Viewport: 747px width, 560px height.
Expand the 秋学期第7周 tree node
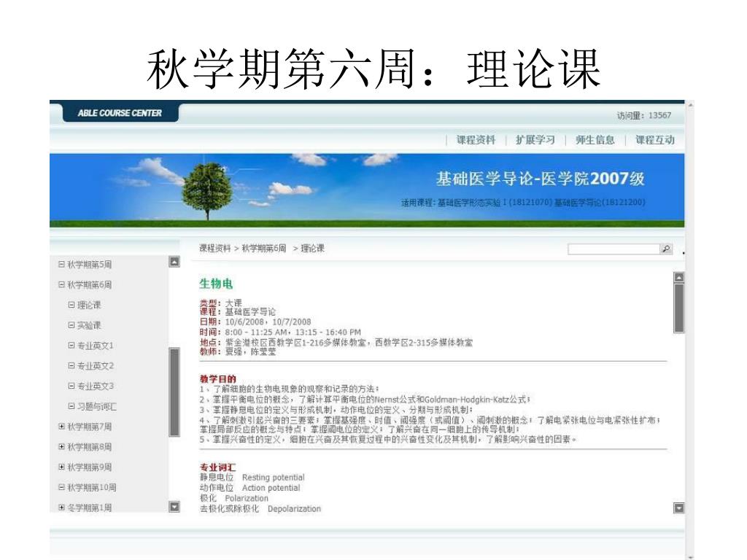pyautogui.click(x=61, y=426)
